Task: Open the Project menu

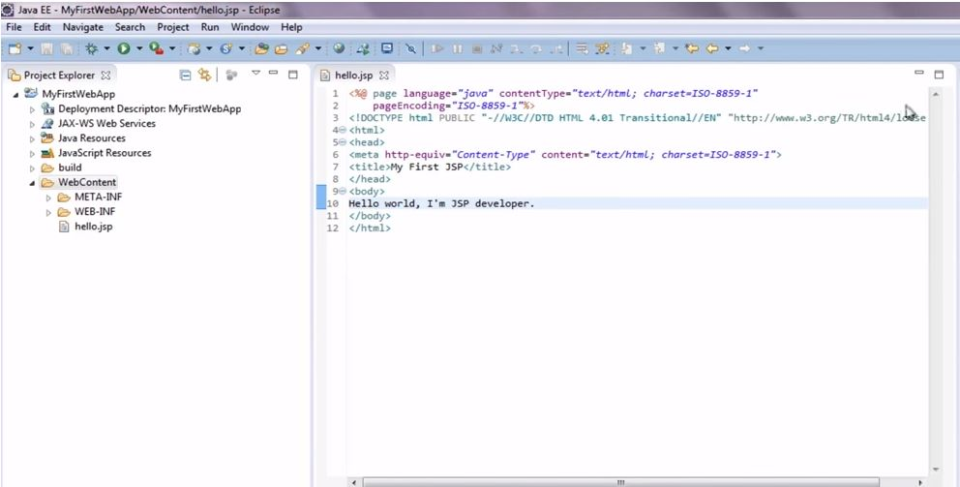Action: pos(173,27)
